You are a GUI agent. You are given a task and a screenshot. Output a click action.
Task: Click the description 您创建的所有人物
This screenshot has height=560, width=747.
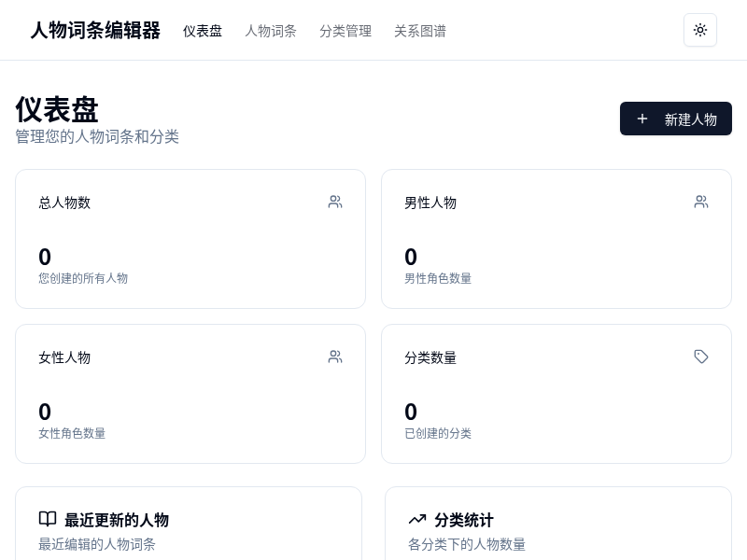pyautogui.click(x=83, y=278)
